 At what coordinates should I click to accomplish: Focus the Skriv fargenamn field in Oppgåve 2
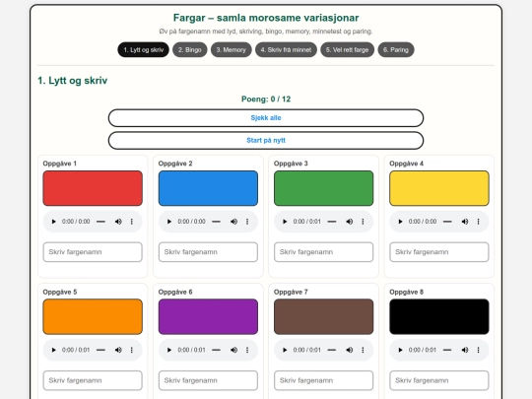(208, 252)
